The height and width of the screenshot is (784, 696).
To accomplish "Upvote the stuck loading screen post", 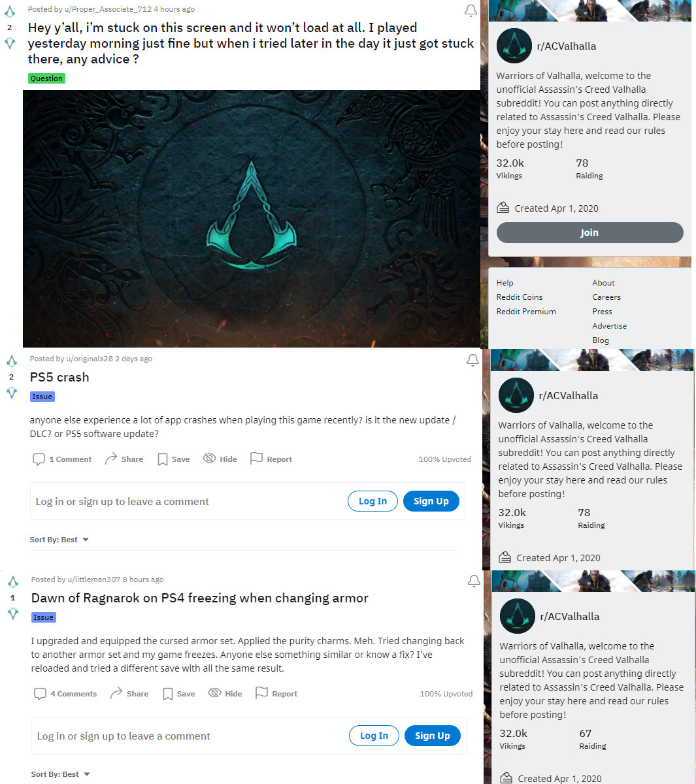I will (x=10, y=12).
